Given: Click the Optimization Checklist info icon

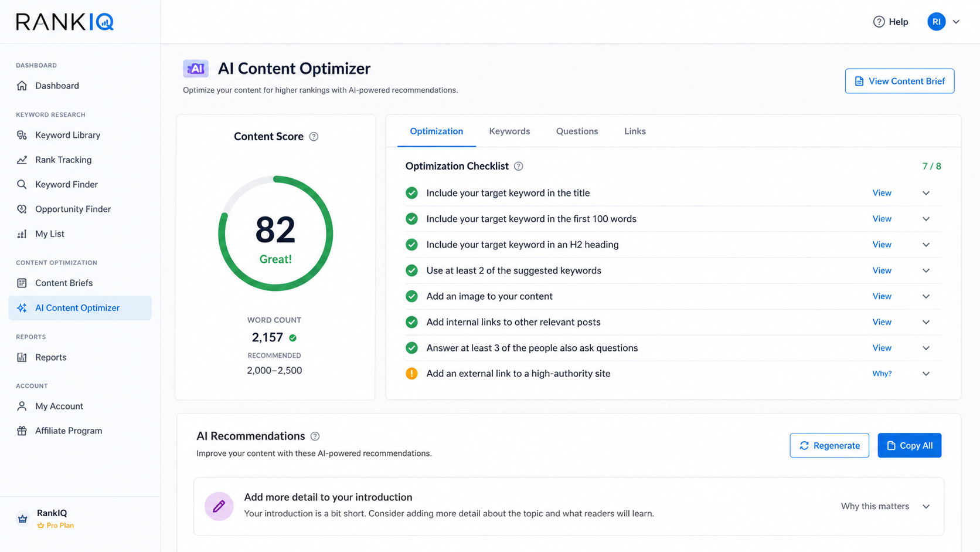Looking at the screenshot, I should point(518,166).
